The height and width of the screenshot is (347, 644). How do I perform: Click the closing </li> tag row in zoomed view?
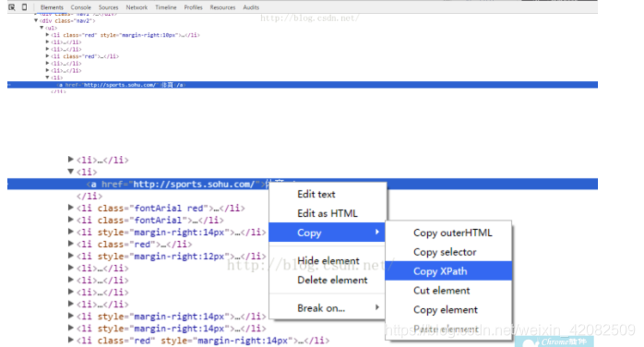pyautogui.click(x=89, y=197)
